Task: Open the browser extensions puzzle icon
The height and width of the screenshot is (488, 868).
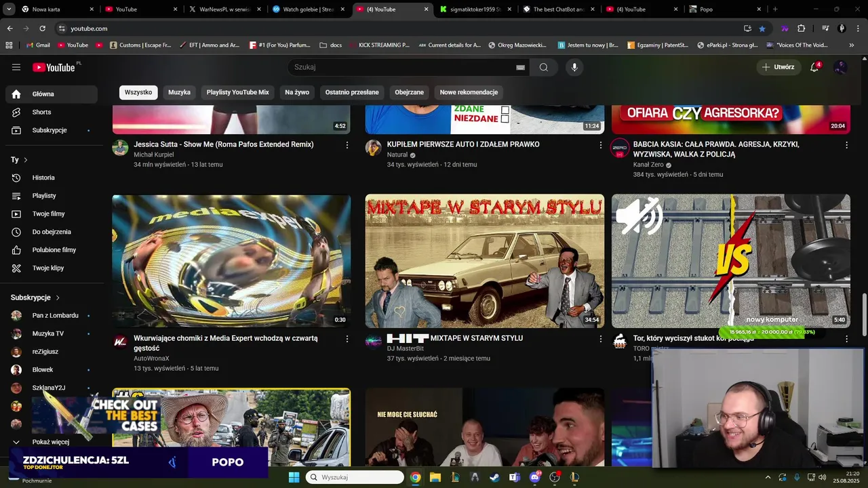Action: tap(802, 28)
